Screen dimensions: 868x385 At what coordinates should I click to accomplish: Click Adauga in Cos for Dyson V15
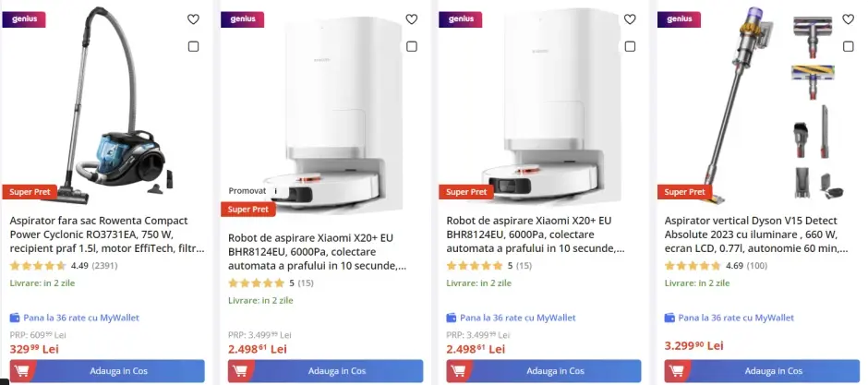762,371
